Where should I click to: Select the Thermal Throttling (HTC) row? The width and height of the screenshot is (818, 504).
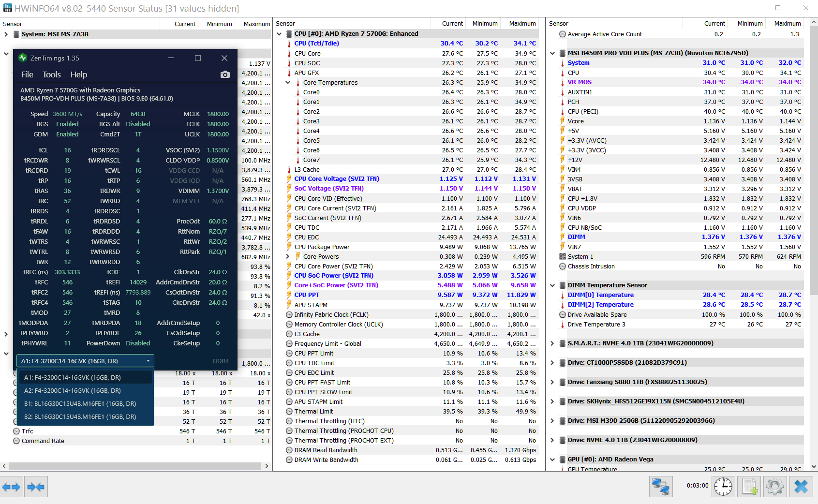pos(411,421)
